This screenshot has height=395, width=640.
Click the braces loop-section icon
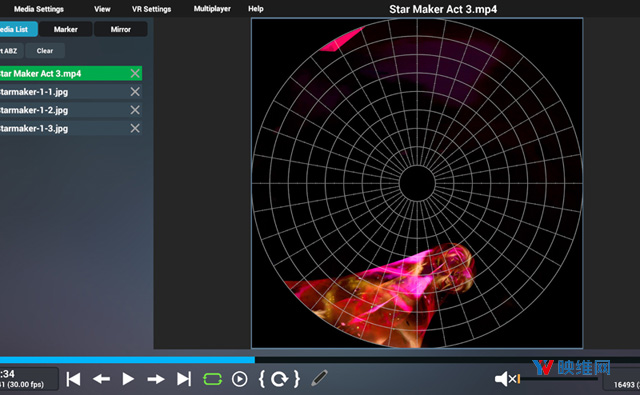(x=280, y=379)
